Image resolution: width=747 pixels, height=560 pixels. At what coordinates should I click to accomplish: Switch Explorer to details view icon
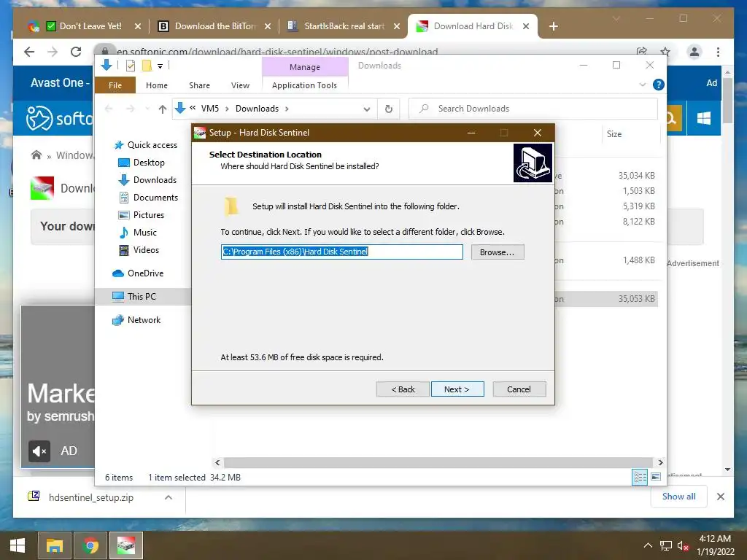coord(640,477)
